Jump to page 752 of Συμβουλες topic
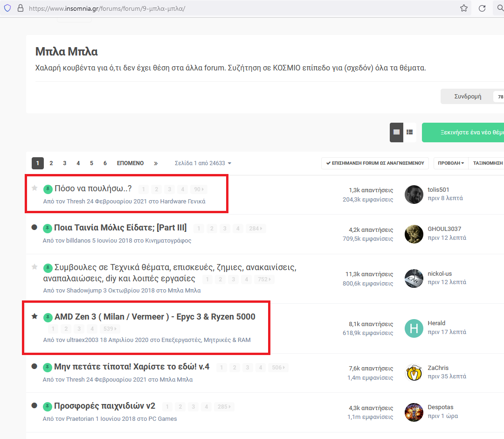 [x=264, y=279]
